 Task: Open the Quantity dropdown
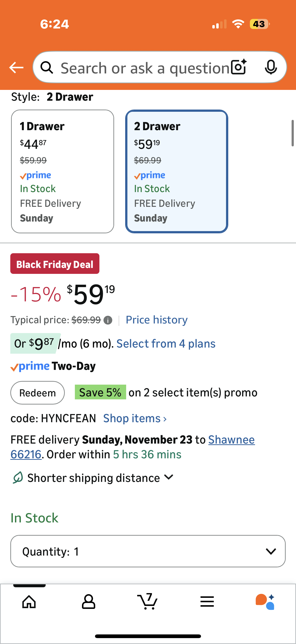tap(148, 551)
